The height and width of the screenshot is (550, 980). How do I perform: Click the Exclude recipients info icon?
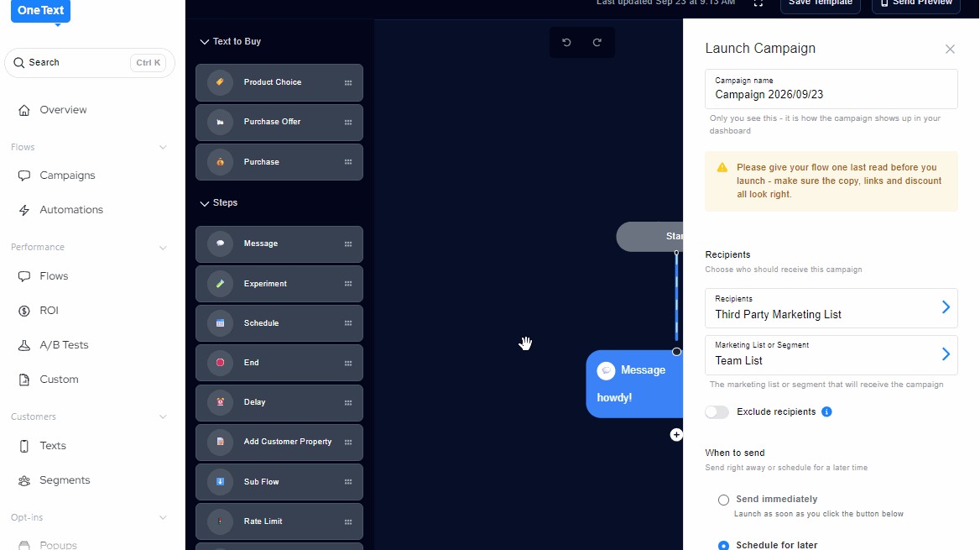(x=827, y=411)
